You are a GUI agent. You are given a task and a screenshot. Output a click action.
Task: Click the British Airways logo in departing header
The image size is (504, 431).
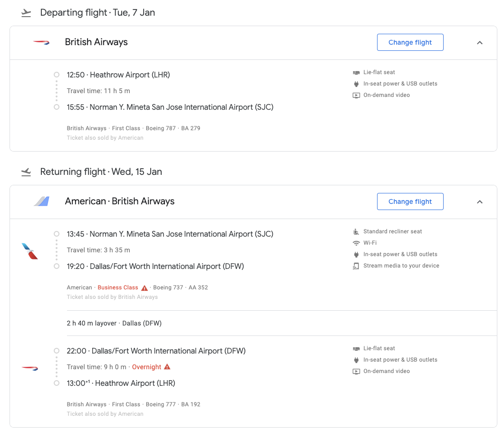coord(41,42)
